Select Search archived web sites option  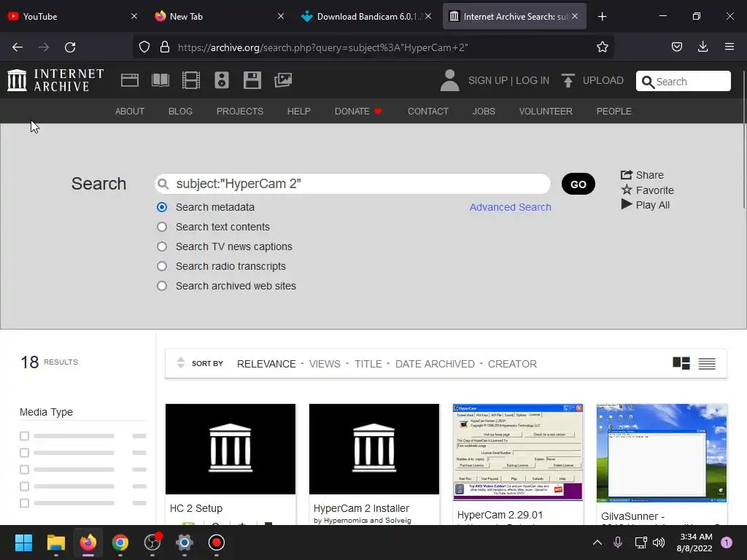(162, 286)
